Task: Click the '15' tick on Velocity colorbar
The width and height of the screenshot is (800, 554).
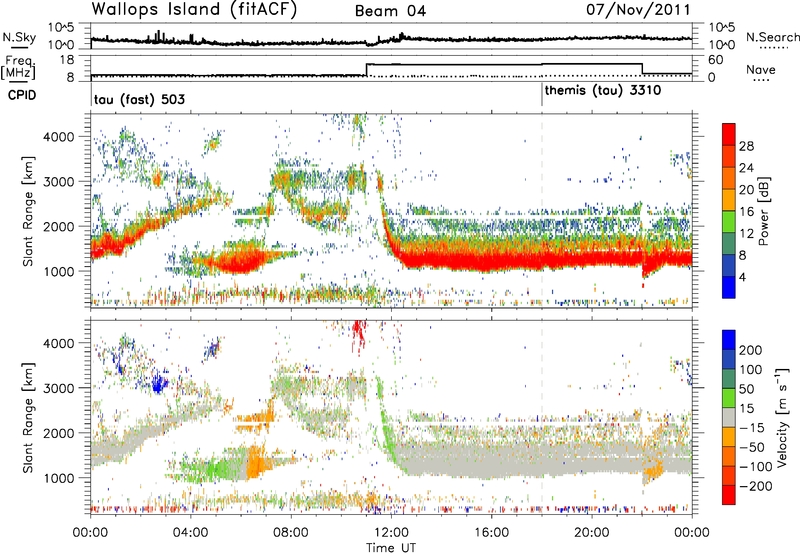Action: (x=746, y=409)
